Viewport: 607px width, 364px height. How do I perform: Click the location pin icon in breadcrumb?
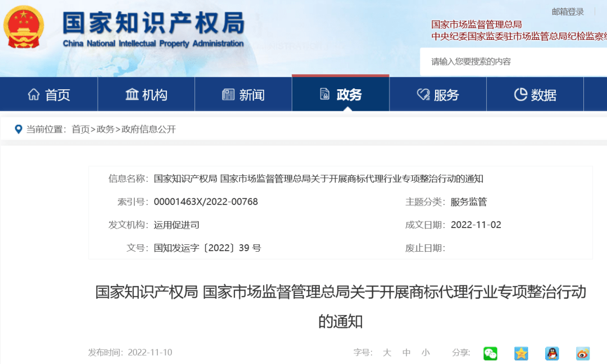(18, 129)
